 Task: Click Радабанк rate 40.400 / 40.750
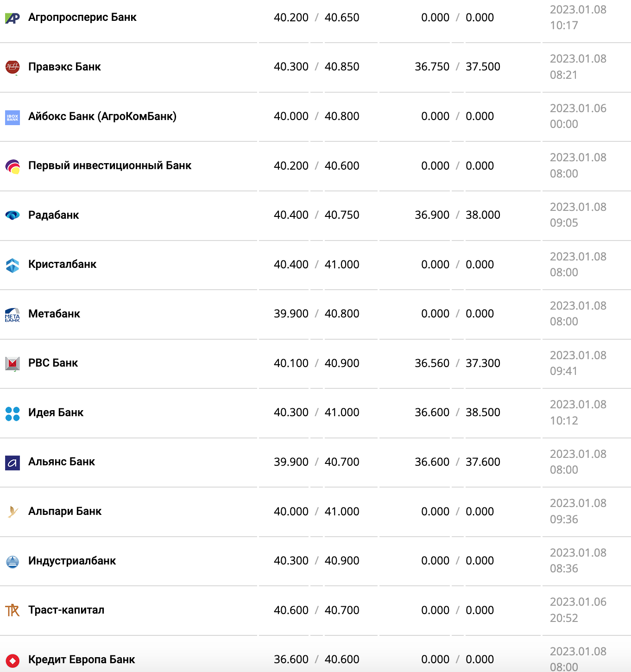[316, 215]
